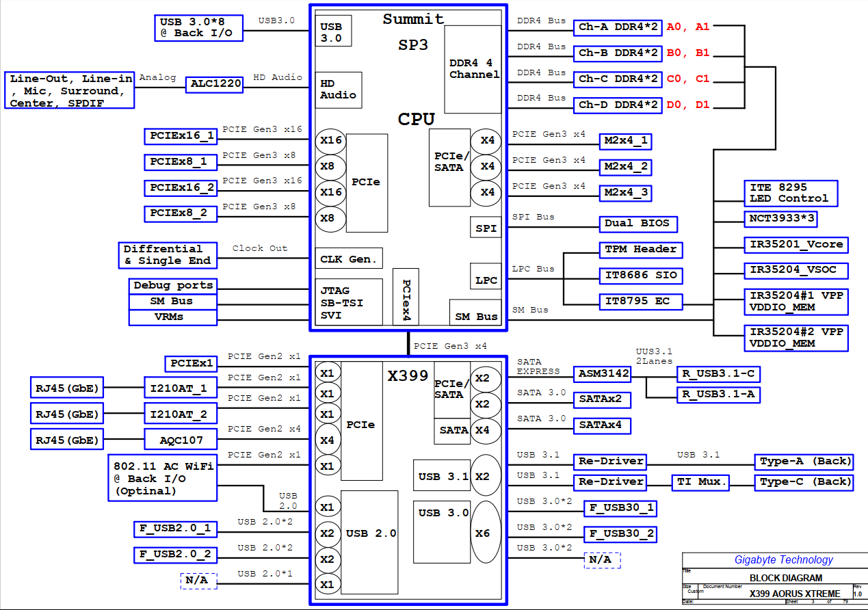This screenshot has width=868, height=610.
Task: Click the Debug ports block
Action: pos(173,286)
